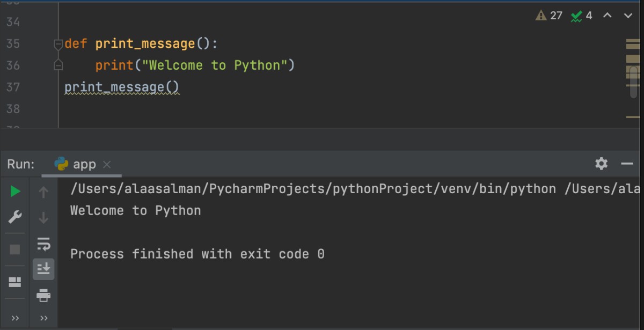Click the up stack trace arrow
Image resolution: width=644 pixels, height=330 pixels.
click(43, 192)
